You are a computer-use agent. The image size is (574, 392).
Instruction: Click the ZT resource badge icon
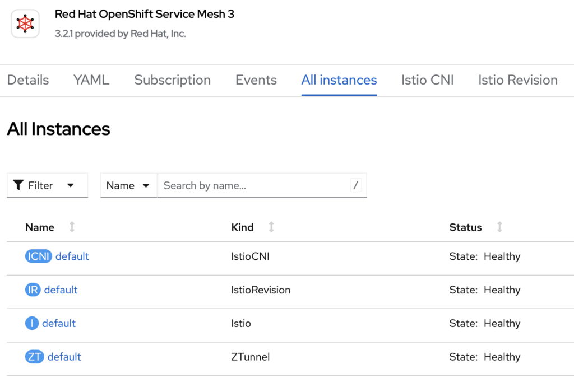[34, 357]
